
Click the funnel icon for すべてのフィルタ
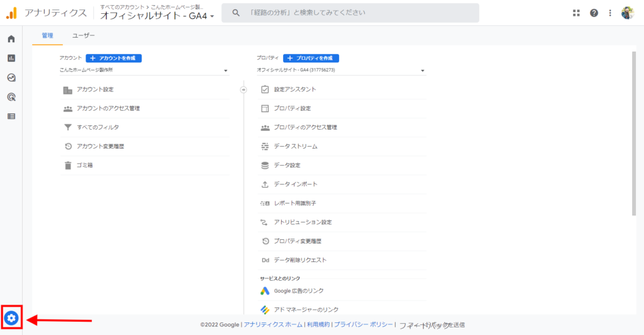[68, 127]
